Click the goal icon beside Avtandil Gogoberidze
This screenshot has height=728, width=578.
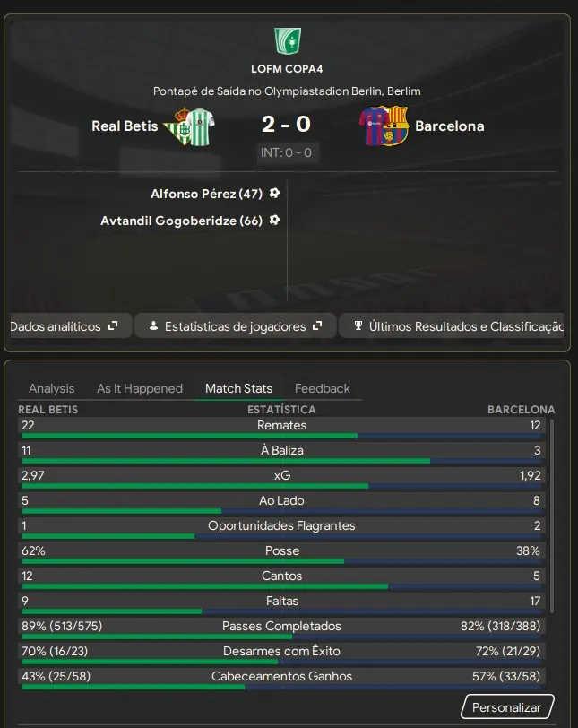[274, 220]
